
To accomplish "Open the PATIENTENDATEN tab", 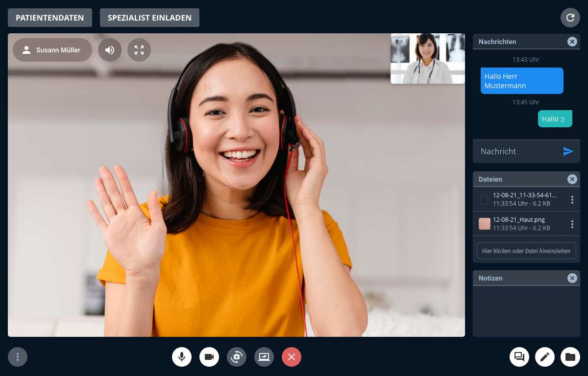I will [x=50, y=18].
